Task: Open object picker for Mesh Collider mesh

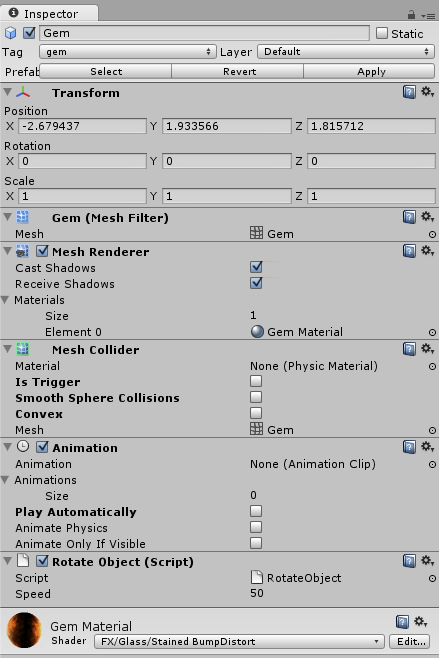Action: click(432, 431)
